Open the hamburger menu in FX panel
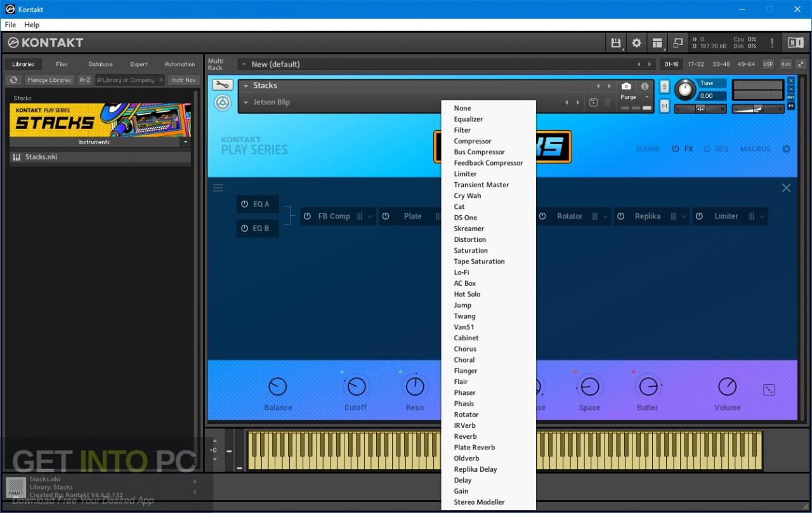Image resolution: width=812 pixels, height=513 pixels. tap(218, 188)
